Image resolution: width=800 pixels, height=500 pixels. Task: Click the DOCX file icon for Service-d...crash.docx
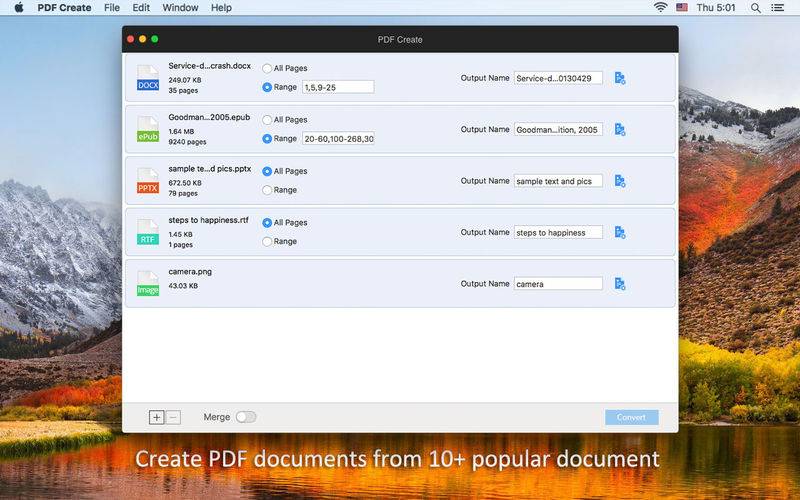(x=148, y=78)
